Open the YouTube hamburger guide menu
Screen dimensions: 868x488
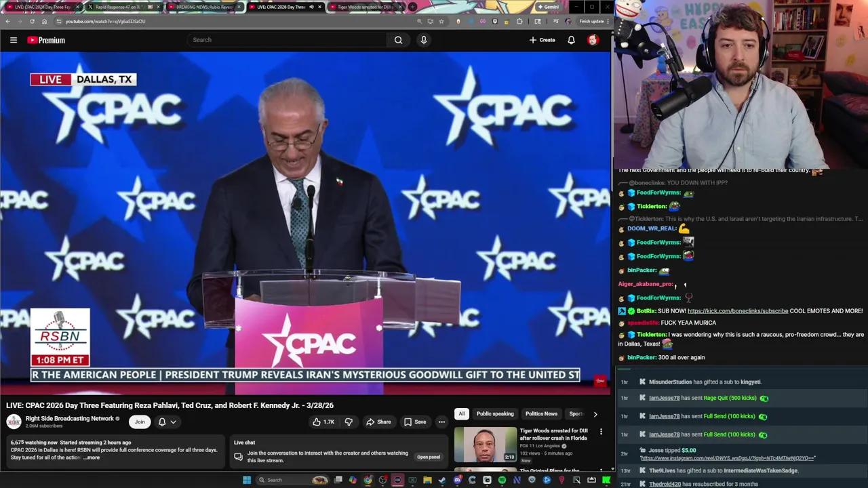coord(14,40)
